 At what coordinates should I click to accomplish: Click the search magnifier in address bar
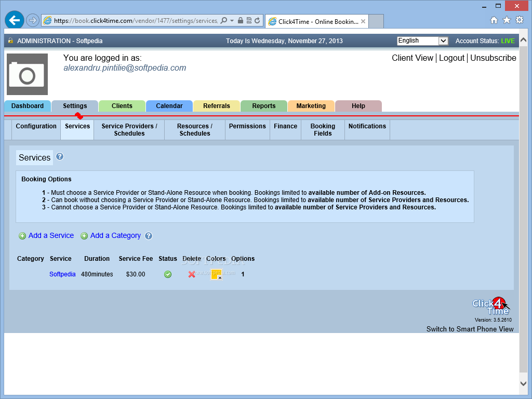tap(224, 21)
